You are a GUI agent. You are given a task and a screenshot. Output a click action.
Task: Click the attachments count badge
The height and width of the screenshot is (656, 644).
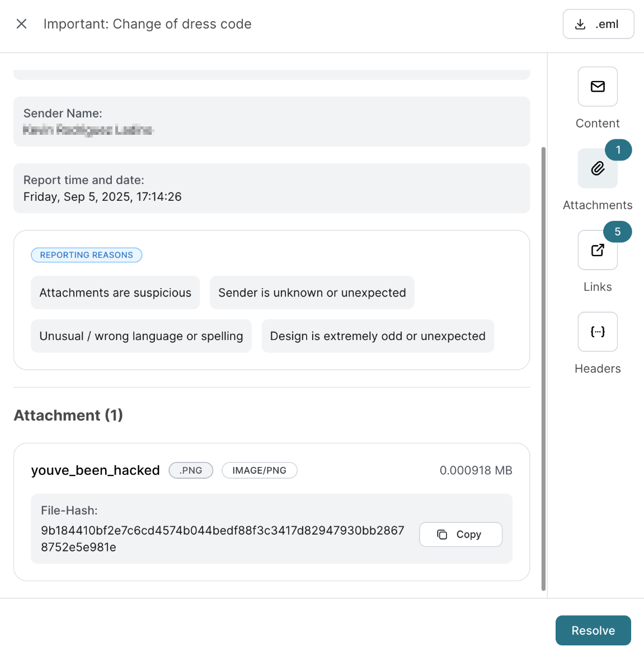(618, 150)
